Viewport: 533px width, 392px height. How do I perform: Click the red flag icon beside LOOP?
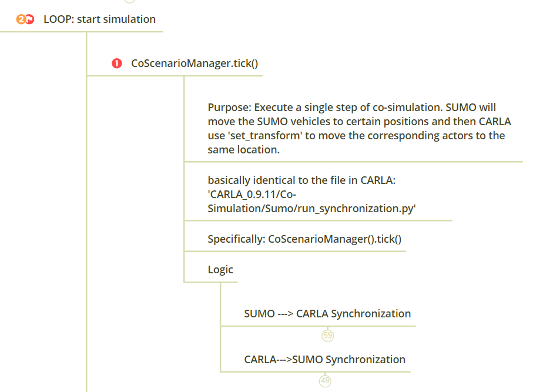30,19
